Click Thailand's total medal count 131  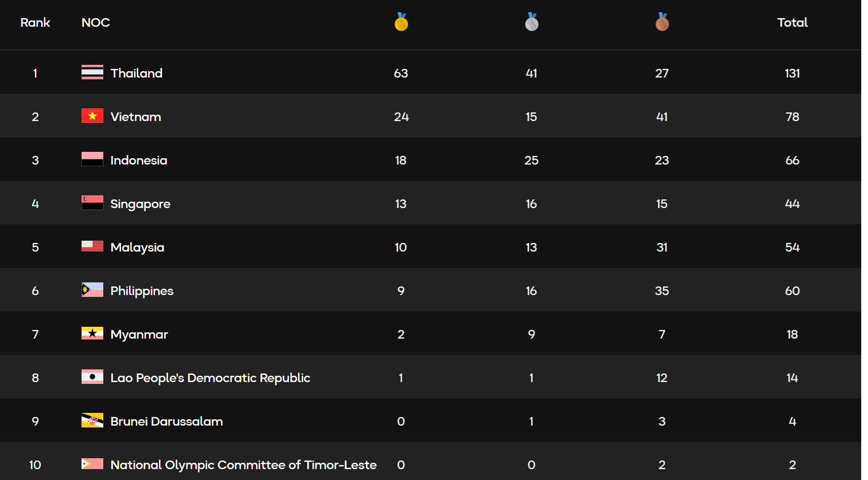tap(792, 73)
